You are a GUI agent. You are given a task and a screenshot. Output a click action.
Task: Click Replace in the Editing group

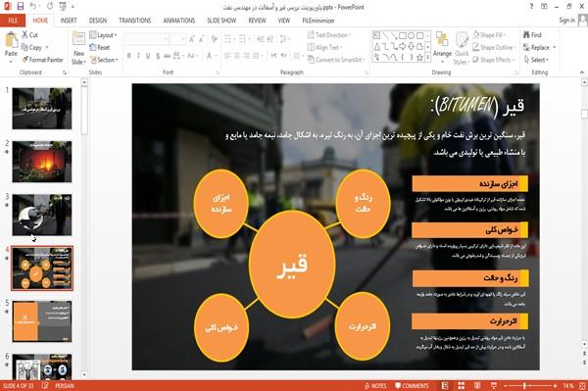coord(539,47)
